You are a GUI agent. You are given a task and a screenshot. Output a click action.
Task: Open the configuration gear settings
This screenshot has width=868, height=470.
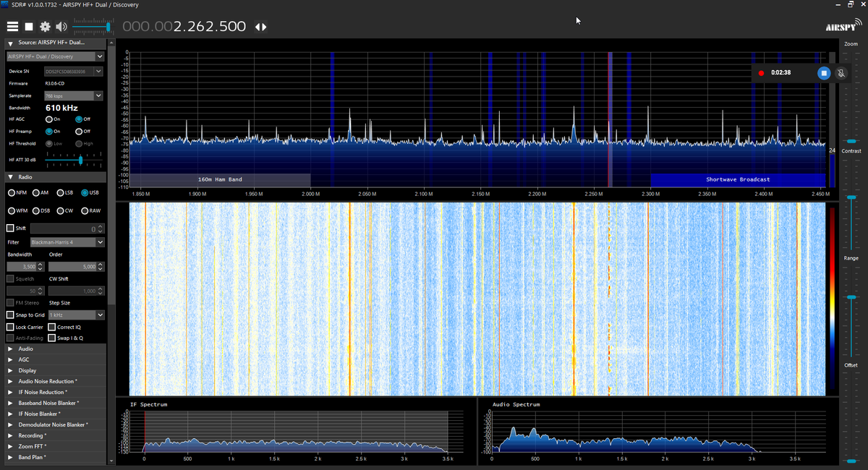45,27
